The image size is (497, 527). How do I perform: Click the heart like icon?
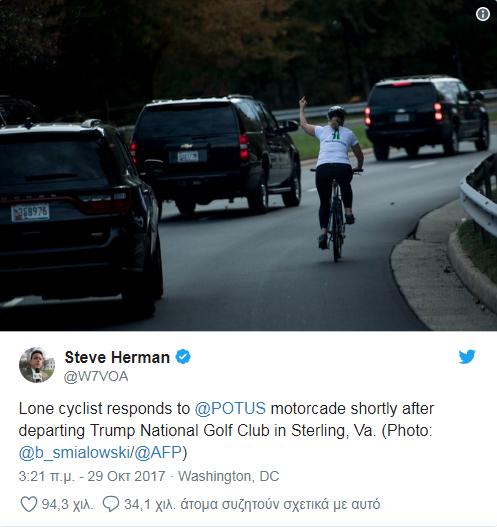tap(29, 504)
